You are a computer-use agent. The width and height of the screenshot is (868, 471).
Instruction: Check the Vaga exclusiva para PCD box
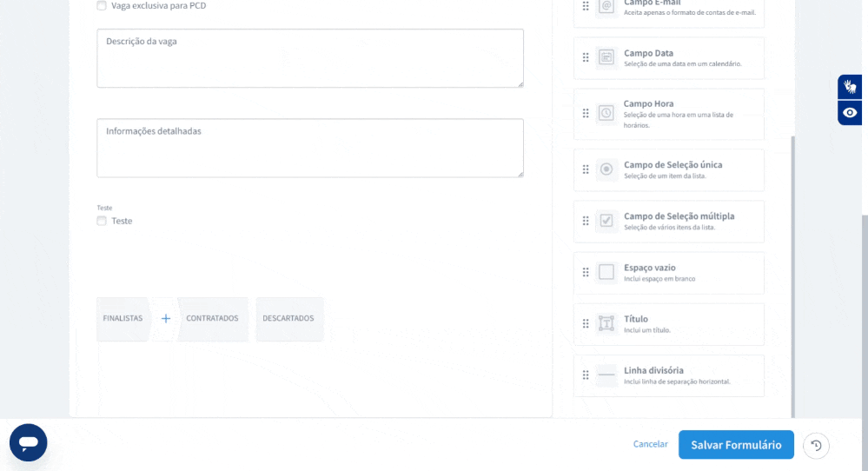(102, 5)
